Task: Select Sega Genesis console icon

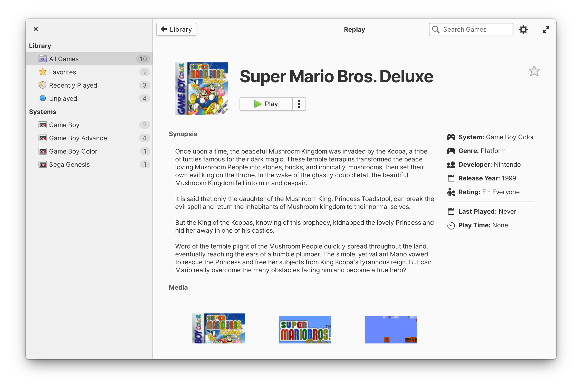Action: click(43, 164)
